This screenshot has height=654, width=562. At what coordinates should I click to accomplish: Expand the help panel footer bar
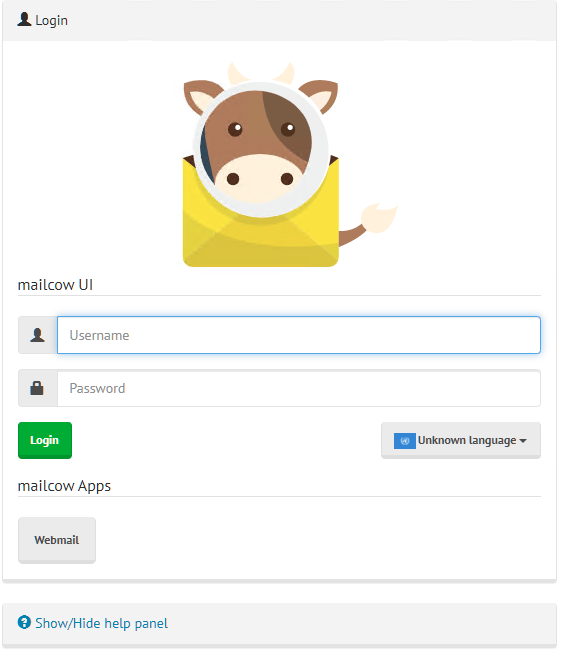pos(279,625)
